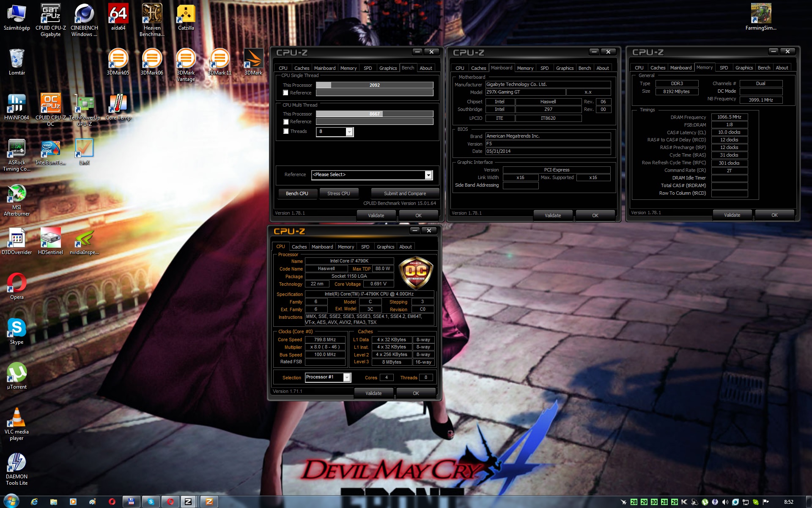Open TechPowerUp GPU-Z desktop shortcut

(x=84, y=109)
